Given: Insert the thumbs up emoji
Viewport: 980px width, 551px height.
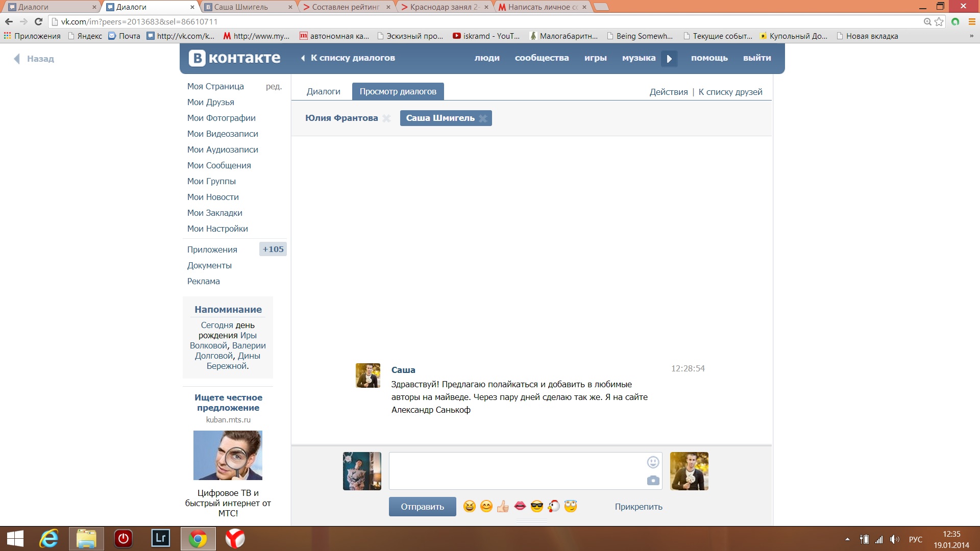Looking at the screenshot, I should point(503,506).
